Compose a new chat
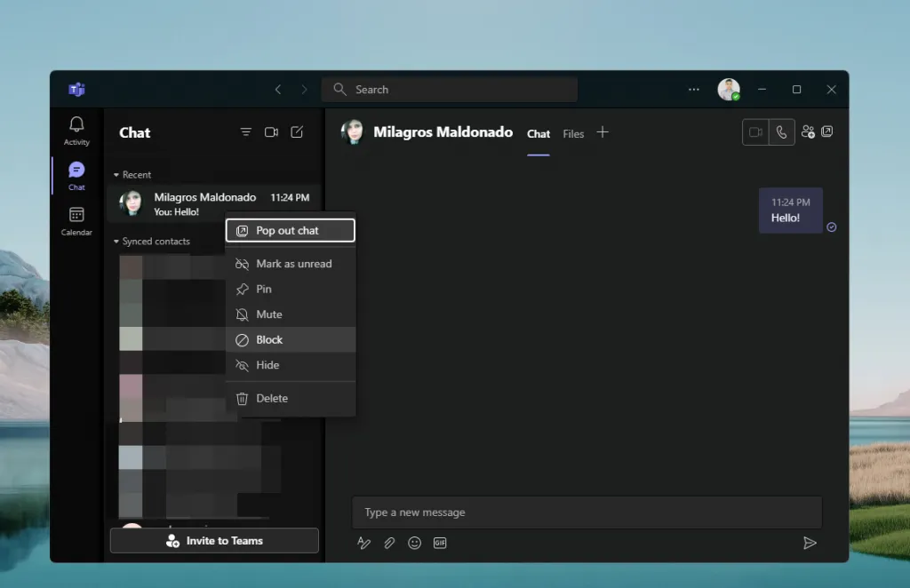The image size is (910, 588). [x=297, y=132]
